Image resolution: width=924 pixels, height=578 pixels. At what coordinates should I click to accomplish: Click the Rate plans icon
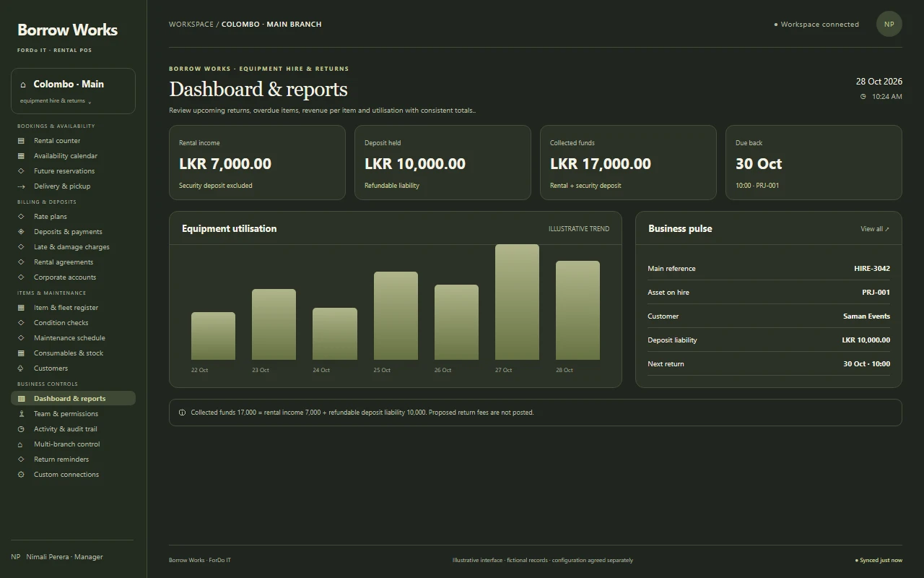[21, 217]
